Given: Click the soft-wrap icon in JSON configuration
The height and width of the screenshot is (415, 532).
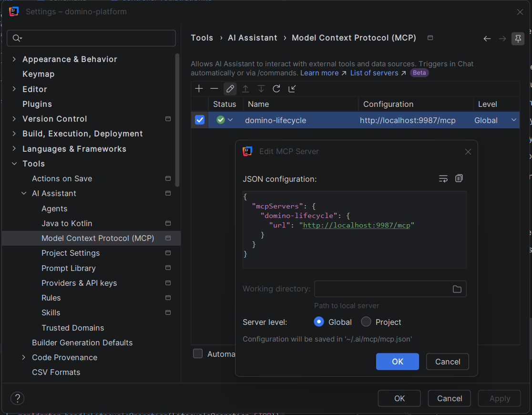Looking at the screenshot, I should (443, 178).
